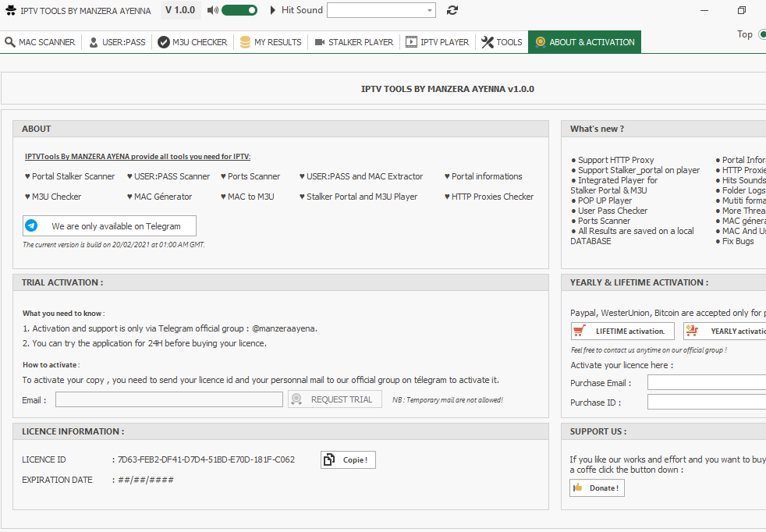Click the Support HTTP Proxy list entry
This screenshot has width=766, height=532.
click(x=612, y=160)
